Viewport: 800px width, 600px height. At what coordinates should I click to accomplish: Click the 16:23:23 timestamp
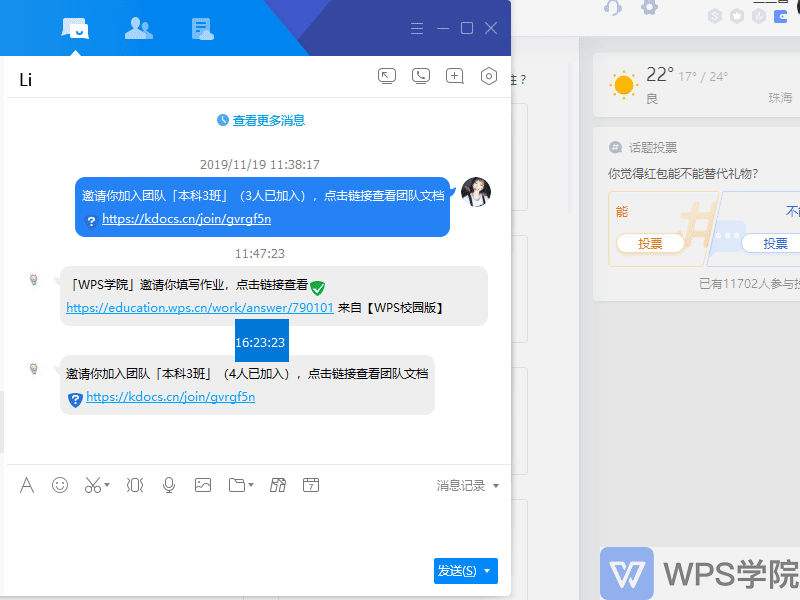260,342
